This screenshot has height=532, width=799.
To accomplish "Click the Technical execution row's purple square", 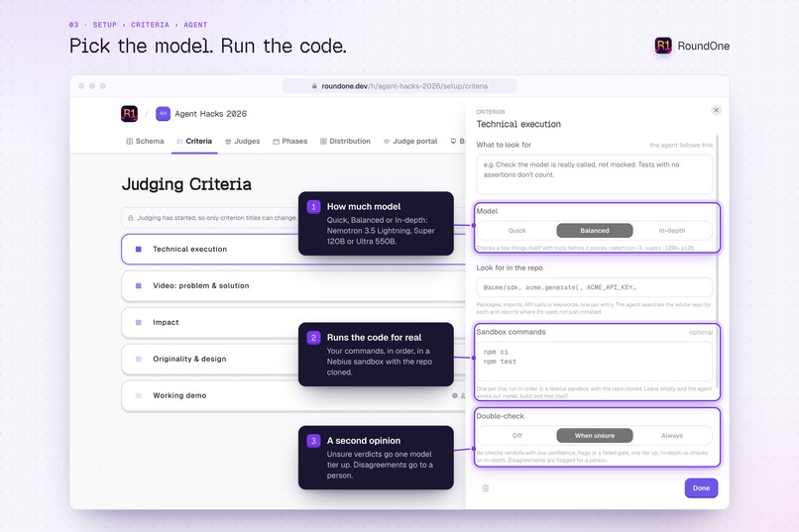I will (x=138, y=249).
